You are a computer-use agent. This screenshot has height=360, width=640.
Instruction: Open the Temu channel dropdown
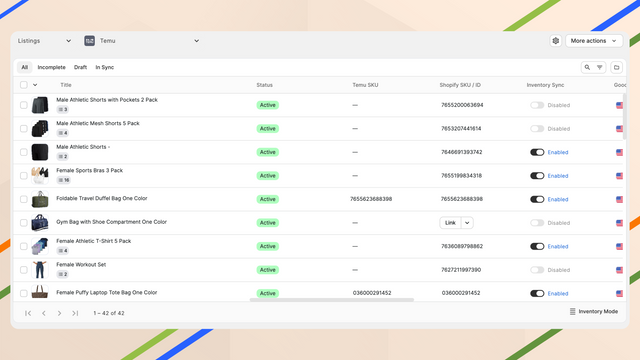pos(142,41)
